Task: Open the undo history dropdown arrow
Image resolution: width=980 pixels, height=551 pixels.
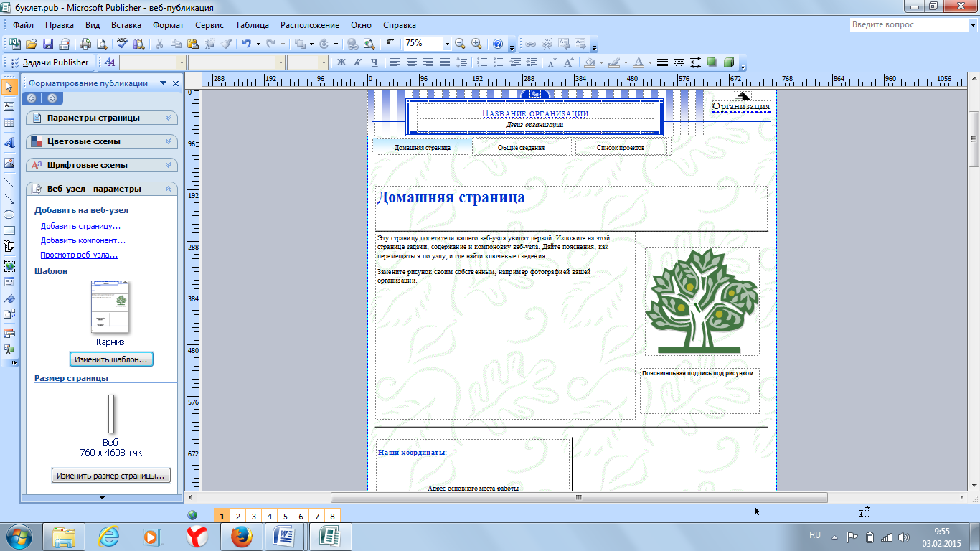Action: (258, 44)
